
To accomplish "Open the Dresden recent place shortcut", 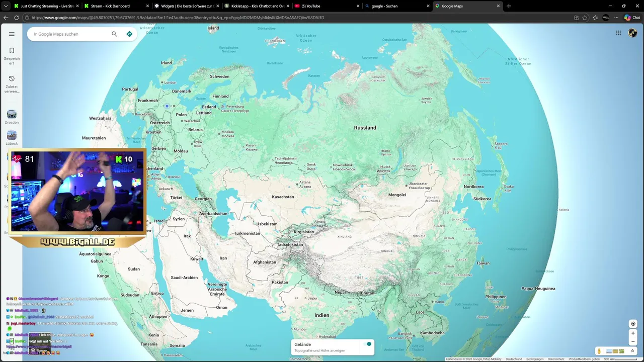I will point(12,117).
